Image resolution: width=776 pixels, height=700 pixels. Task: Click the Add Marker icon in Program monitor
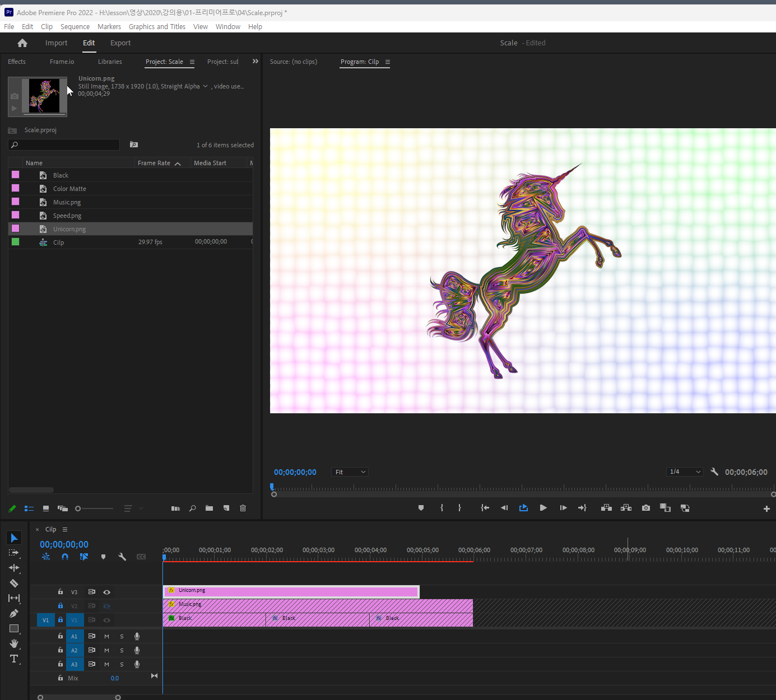point(421,508)
